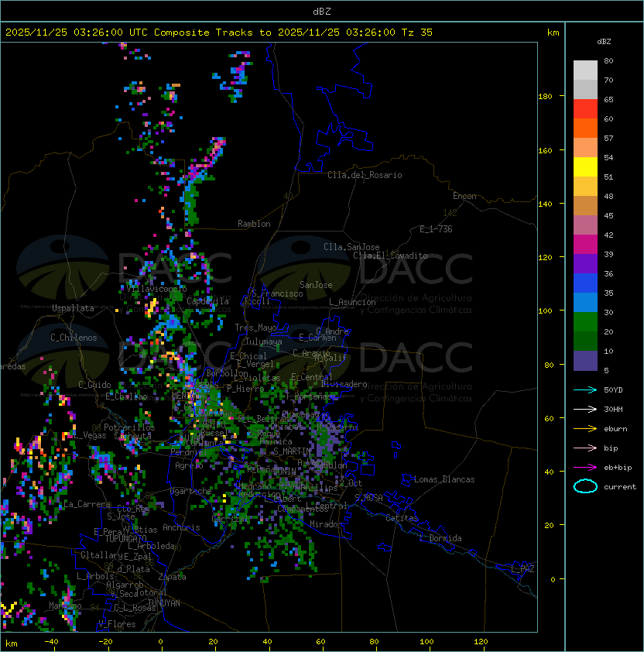Pick the light gray swatch below 80 dBZ
Image resolution: width=644 pixels, height=652 pixels.
[x=585, y=70]
